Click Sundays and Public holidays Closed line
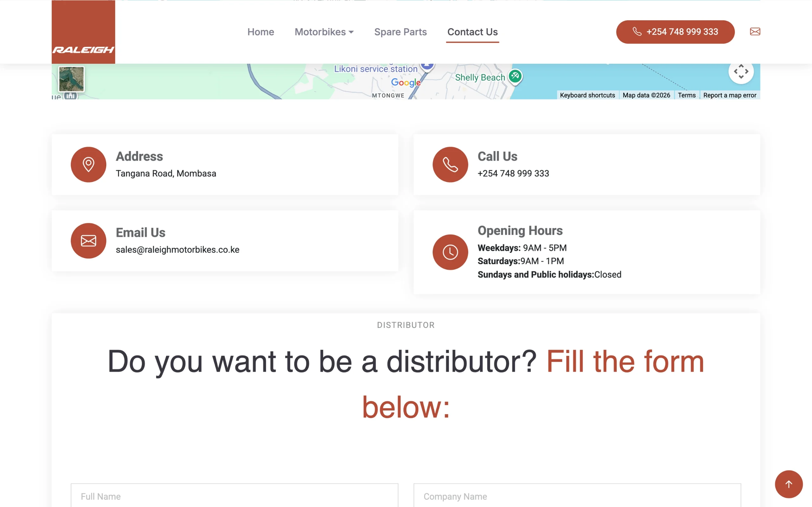Image resolution: width=812 pixels, height=507 pixels. 549,275
